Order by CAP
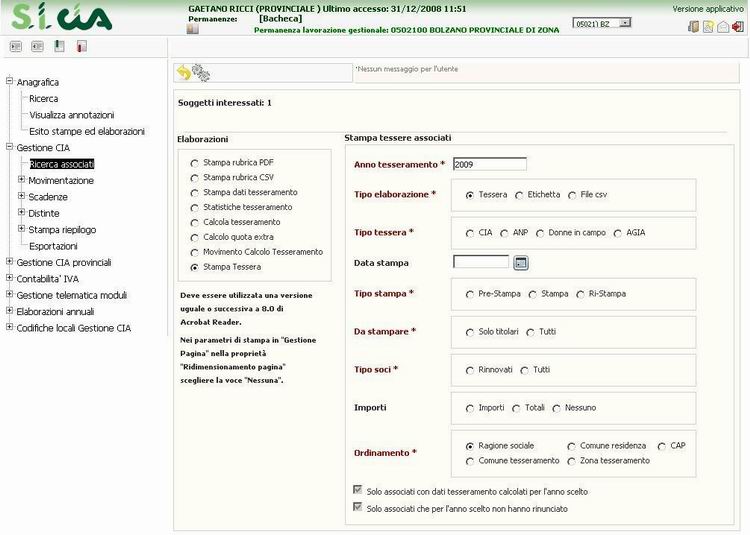750x535 pixels. click(x=662, y=447)
